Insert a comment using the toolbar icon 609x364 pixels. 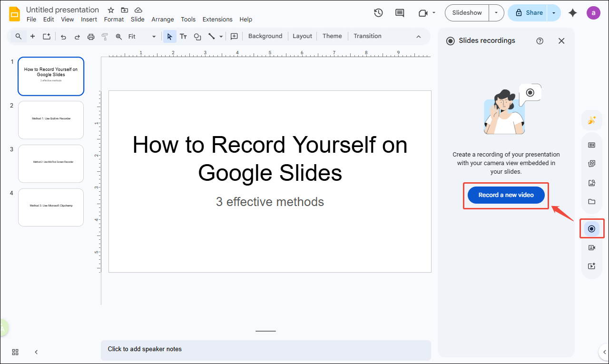[x=234, y=36]
